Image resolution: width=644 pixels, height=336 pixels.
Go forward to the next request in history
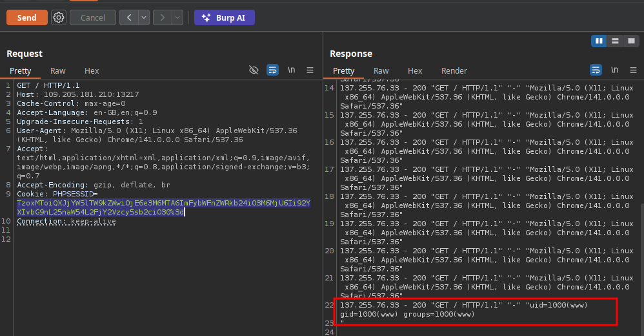(x=162, y=17)
